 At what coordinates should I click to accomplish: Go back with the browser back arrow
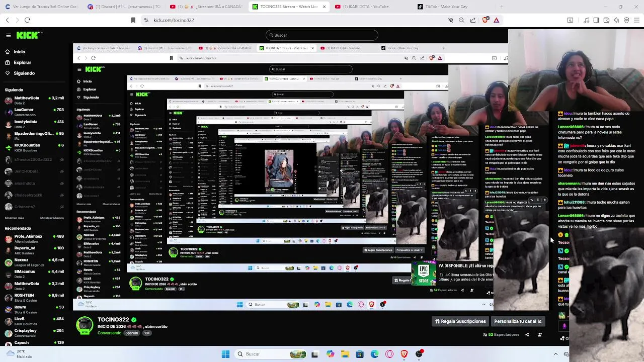[7, 20]
